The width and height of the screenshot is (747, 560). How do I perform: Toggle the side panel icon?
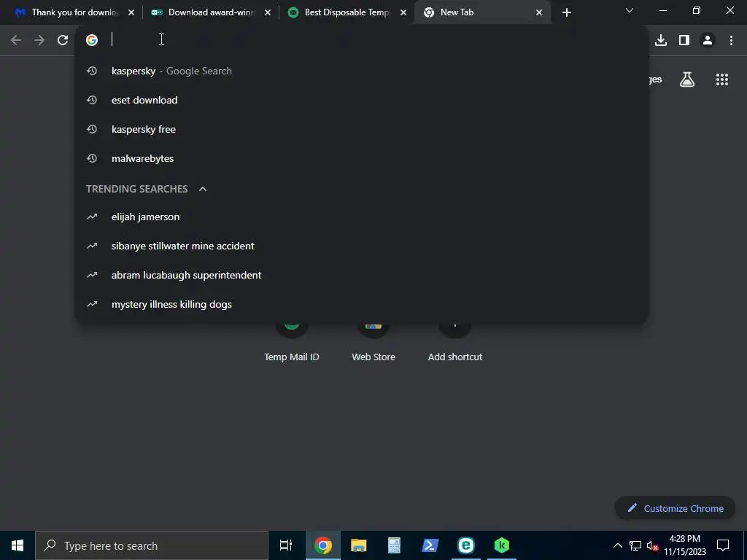[684, 40]
